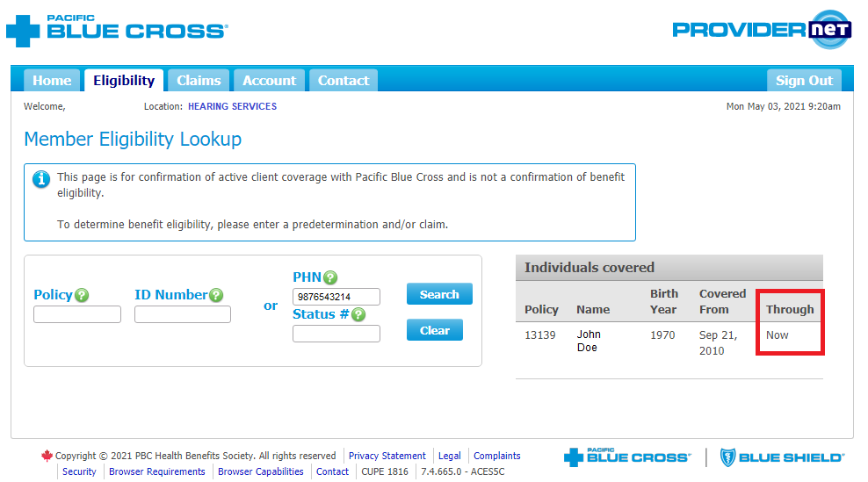Image resolution: width=868 pixels, height=482 pixels.
Task: Click the 'Now' value under Through
Action: (778, 335)
